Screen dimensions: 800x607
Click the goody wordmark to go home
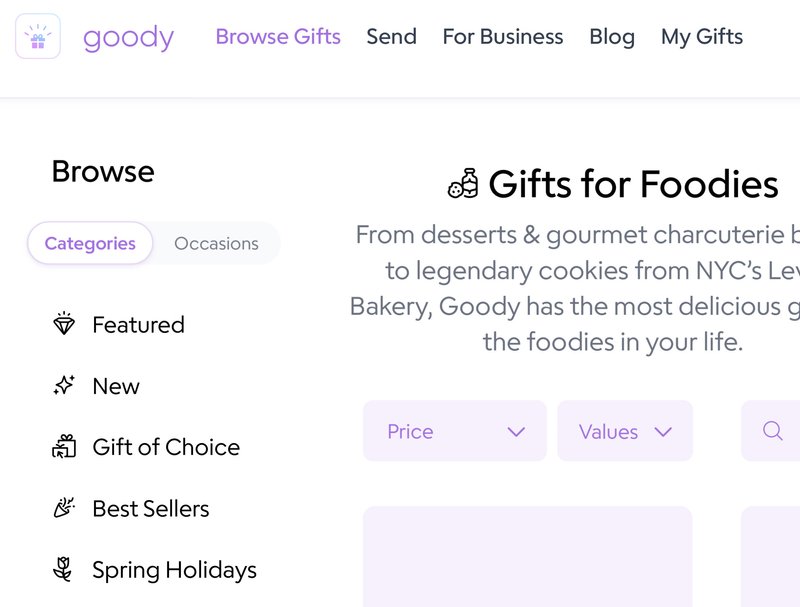[128, 38]
